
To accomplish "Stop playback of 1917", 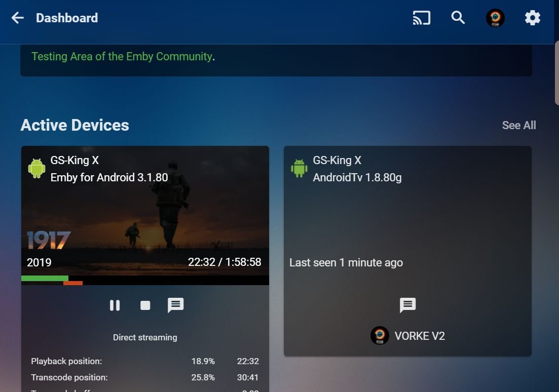I will point(145,305).
